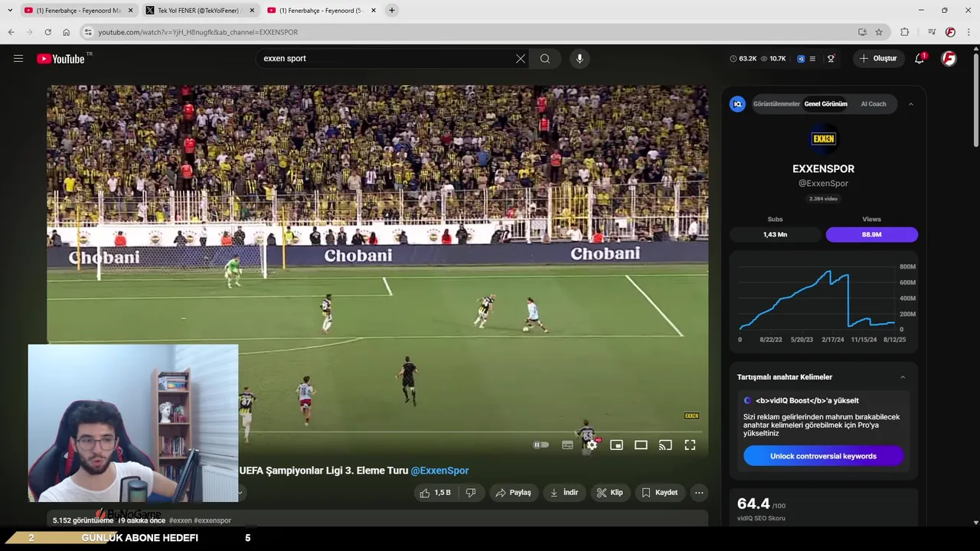Click Klip button
Viewport: 980px width, 551px height.
coord(610,493)
